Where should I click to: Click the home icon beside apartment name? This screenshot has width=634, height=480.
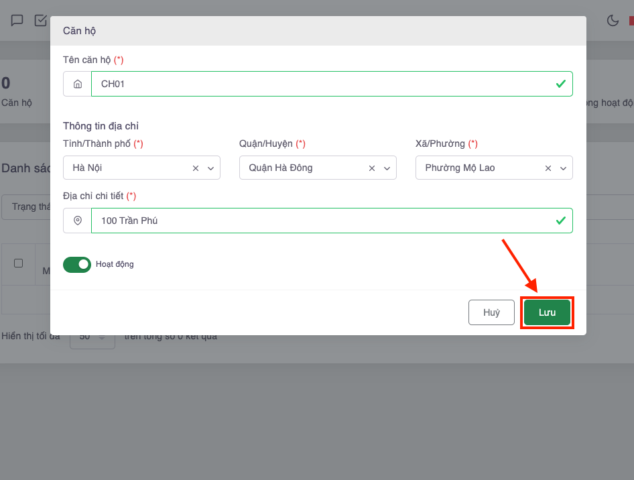click(x=77, y=84)
